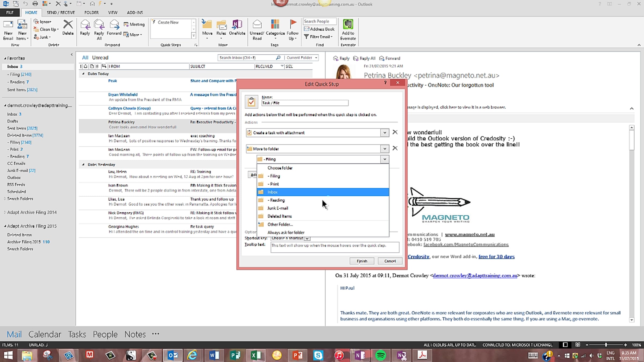Open the Address Book
Screen dimensions: 644x362
tap(319, 29)
